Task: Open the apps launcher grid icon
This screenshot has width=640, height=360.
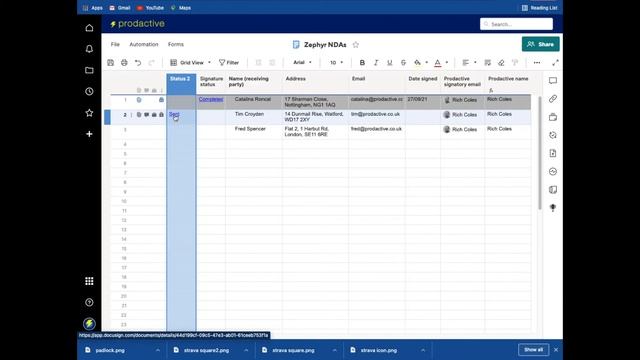Action: [89, 281]
